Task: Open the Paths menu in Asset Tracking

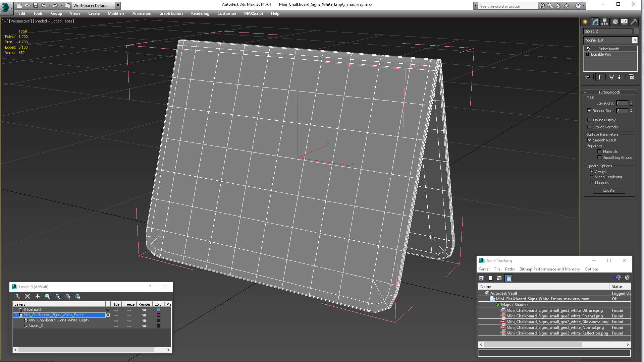Action: (x=509, y=269)
